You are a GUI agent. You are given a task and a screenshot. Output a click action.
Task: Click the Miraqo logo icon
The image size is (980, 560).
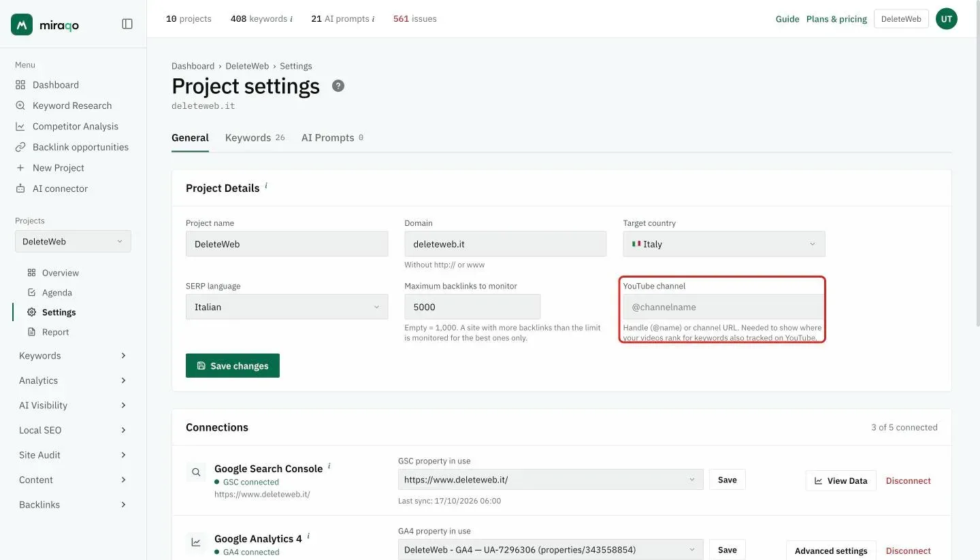22,24
